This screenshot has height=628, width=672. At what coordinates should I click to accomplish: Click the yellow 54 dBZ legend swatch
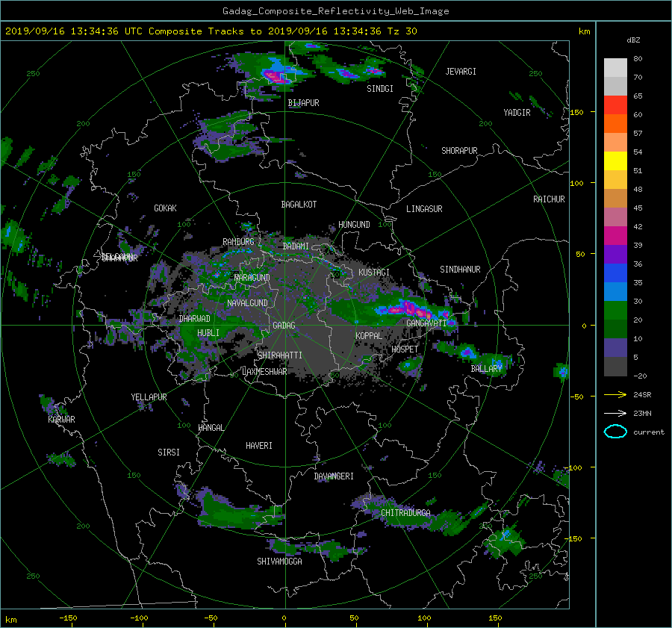pos(615,161)
